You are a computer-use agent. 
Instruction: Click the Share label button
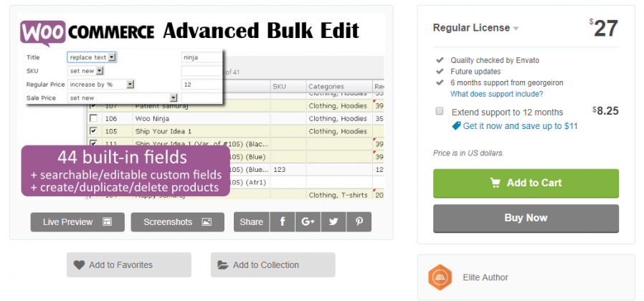tap(251, 222)
